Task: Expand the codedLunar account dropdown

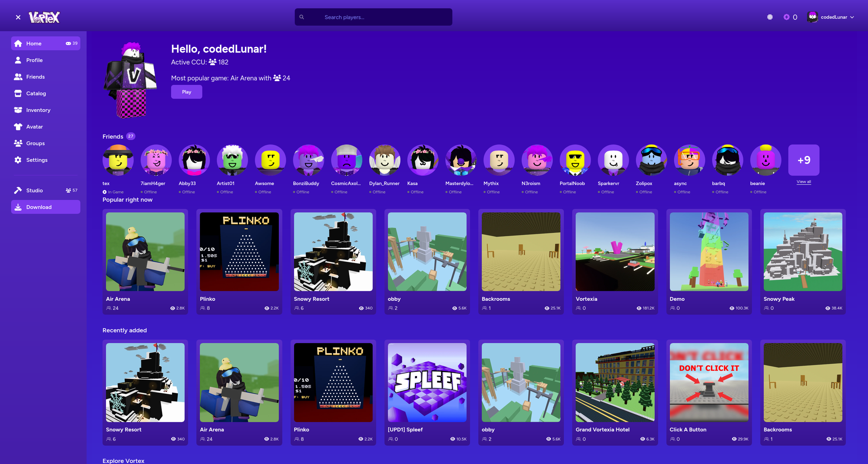Action: coord(830,17)
